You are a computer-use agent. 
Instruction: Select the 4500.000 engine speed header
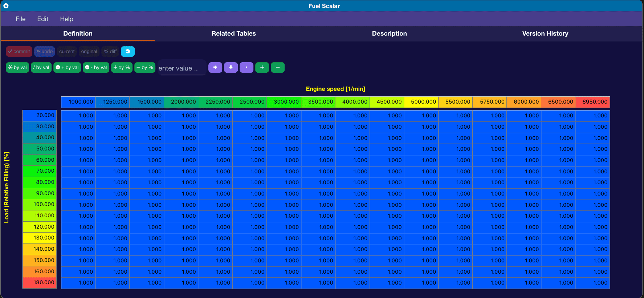(x=387, y=102)
